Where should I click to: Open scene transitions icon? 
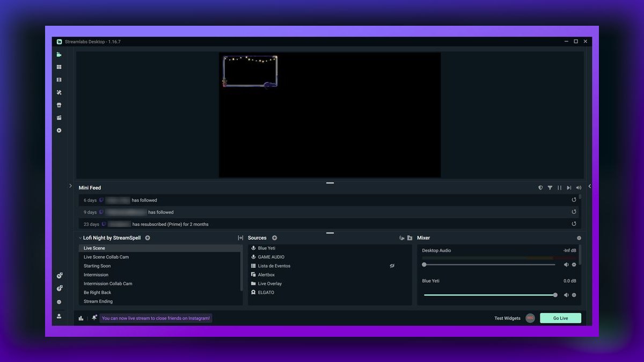click(240, 238)
